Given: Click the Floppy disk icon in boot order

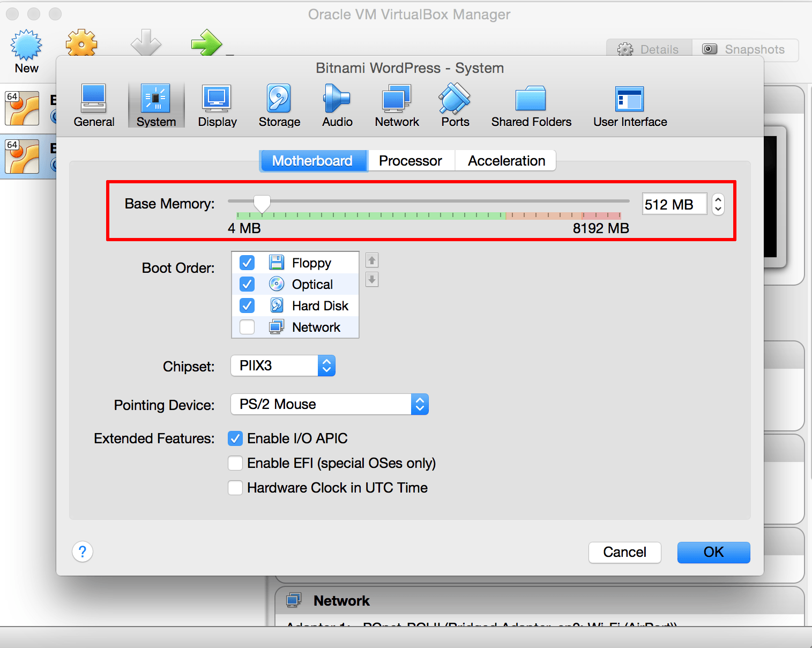Looking at the screenshot, I should click(277, 263).
